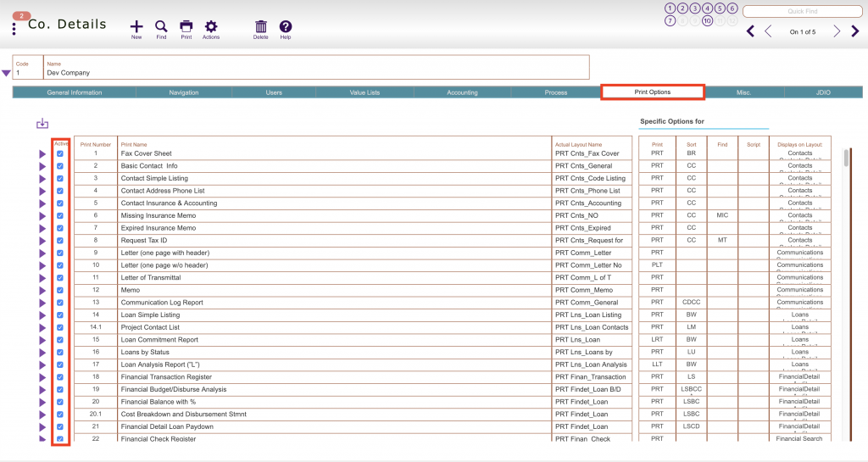The width and height of the screenshot is (868, 462).
Task: Click Cost Breakdown and Disbursement Stmnt name
Action: coord(184,415)
